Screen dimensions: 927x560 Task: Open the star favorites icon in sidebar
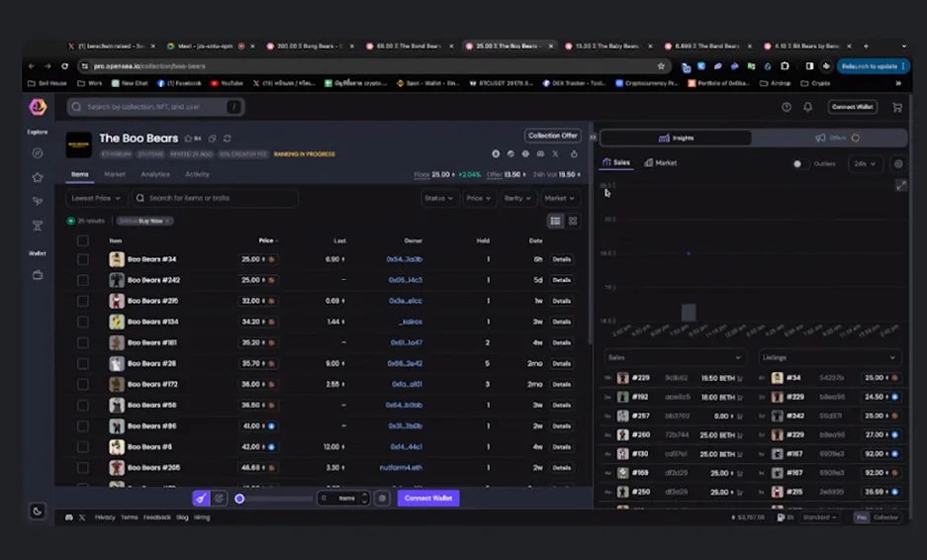click(x=38, y=177)
